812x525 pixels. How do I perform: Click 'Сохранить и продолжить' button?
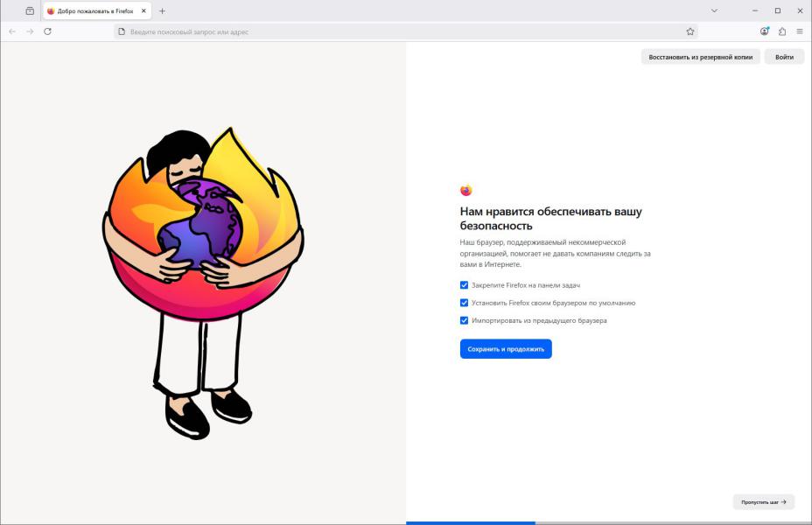coord(506,349)
